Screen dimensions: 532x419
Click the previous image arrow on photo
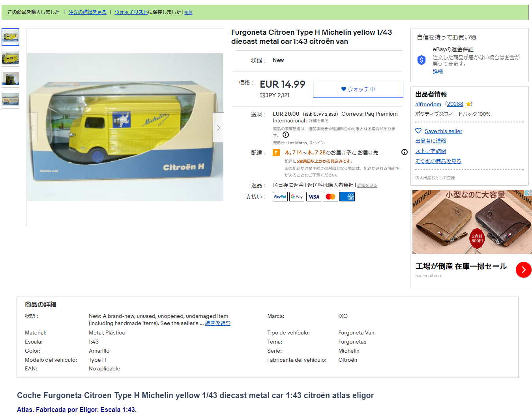pyautogui.click(x=32, y=128)
